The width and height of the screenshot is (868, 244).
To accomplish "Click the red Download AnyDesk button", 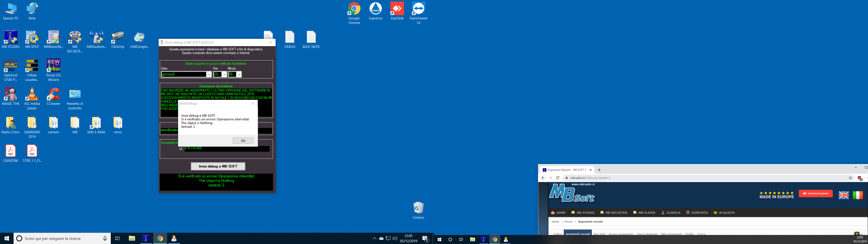I will pos(816,193).
